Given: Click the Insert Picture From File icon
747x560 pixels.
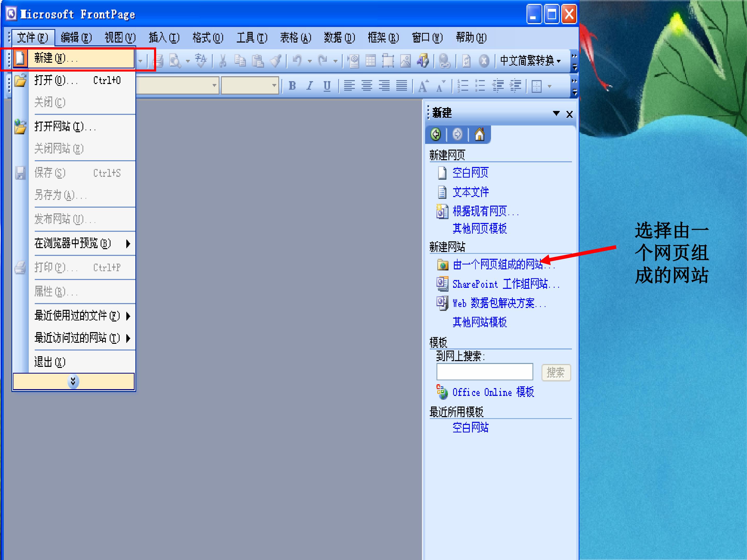Looking at the screenshot, I should tap(406, 61).
